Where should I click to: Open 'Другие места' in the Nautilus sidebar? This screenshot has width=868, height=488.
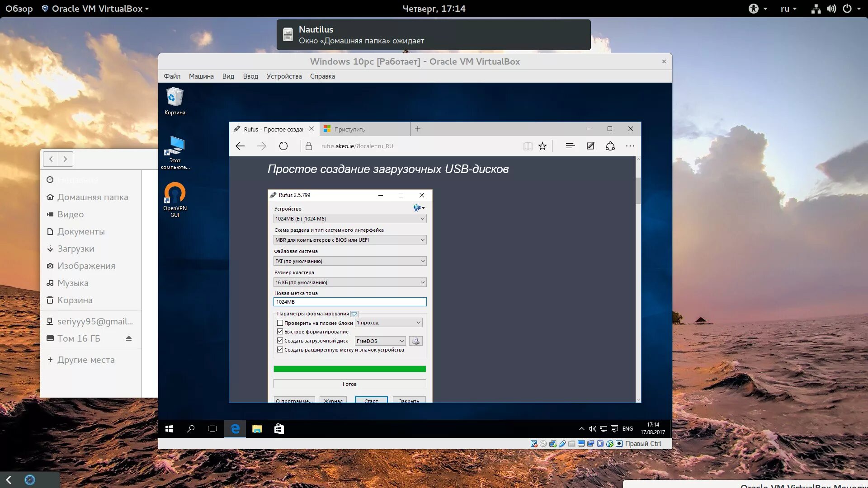pos(86,360)
